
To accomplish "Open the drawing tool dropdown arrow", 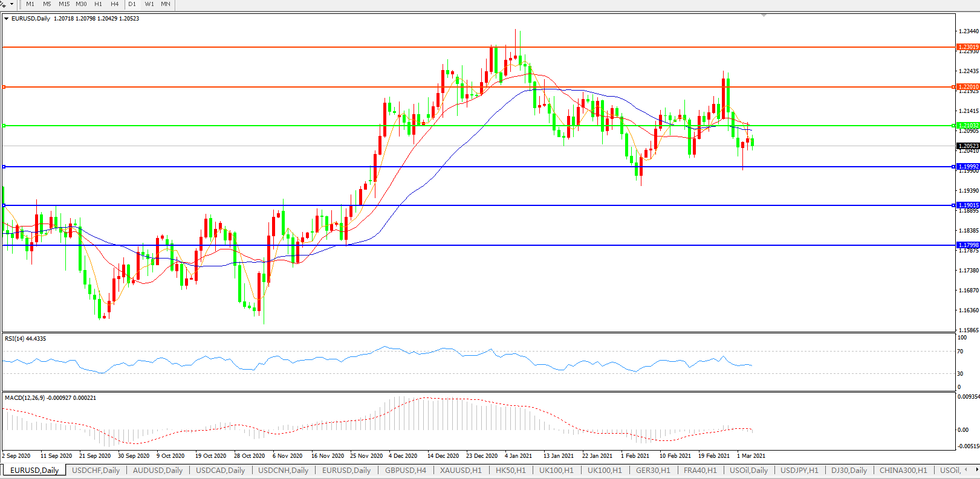I will [11, 4].
